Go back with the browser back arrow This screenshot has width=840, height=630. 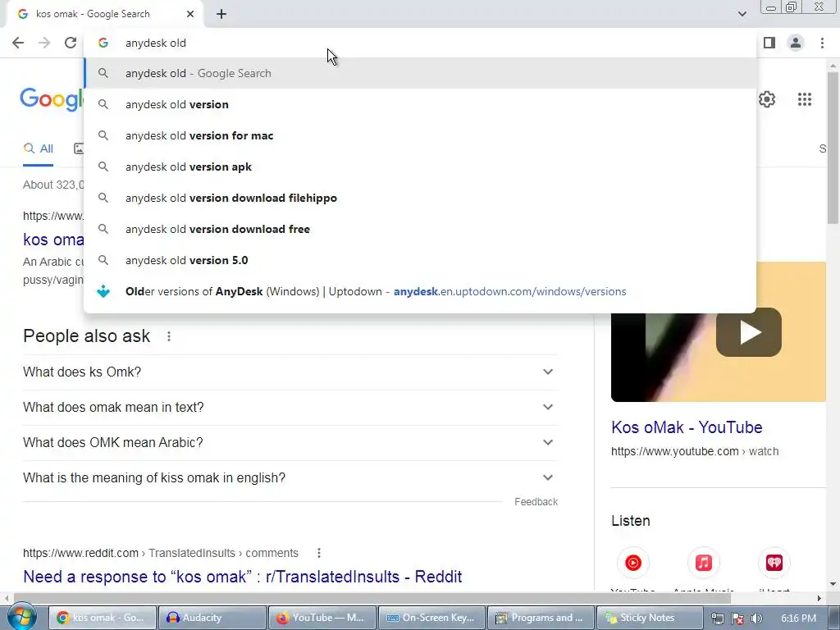(18, 43)
